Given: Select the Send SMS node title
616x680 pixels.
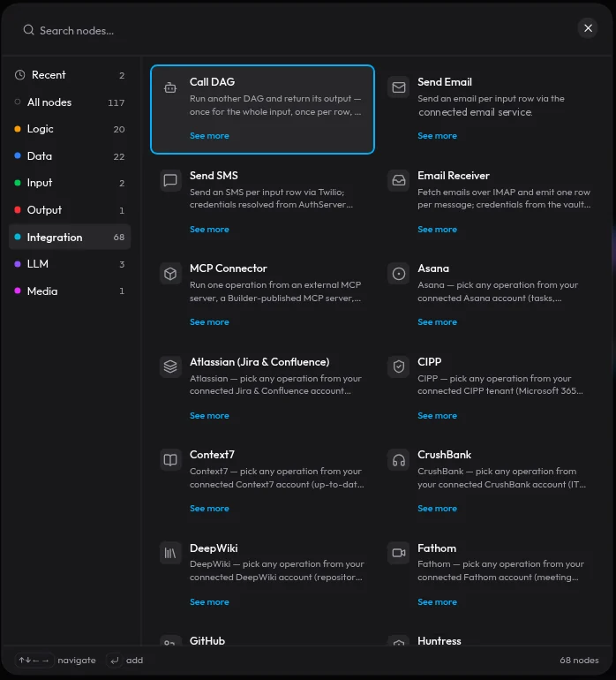Looking at the screenshot, I should pyautogui.click(x=214, y=176).
